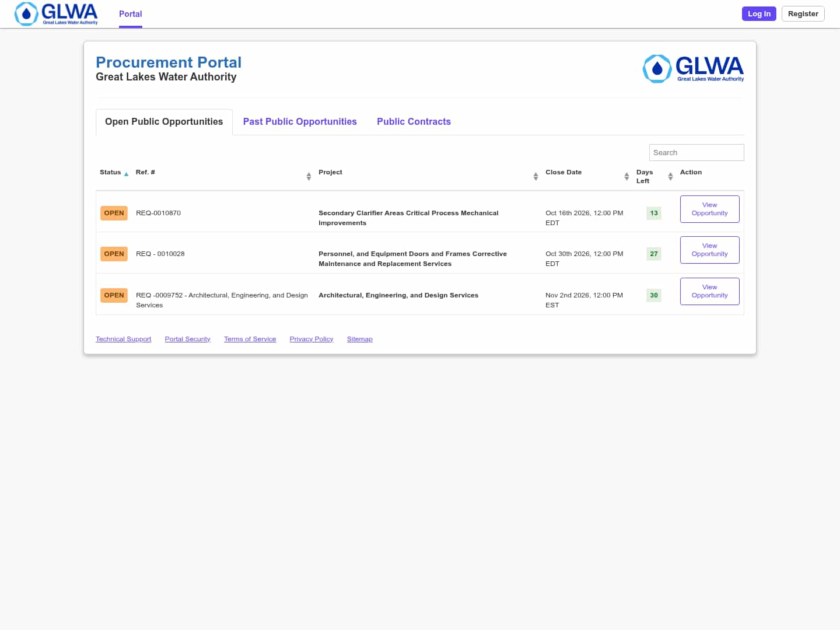Screen dimensions: 840x630
Task: View Opportunity for REQ - 0010028
Action: coord(709,250)
